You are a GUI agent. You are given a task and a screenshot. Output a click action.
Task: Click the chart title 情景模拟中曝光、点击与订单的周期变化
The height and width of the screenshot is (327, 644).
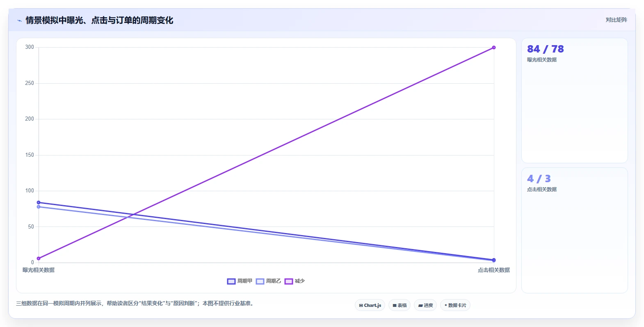click(x=100, y=20)
